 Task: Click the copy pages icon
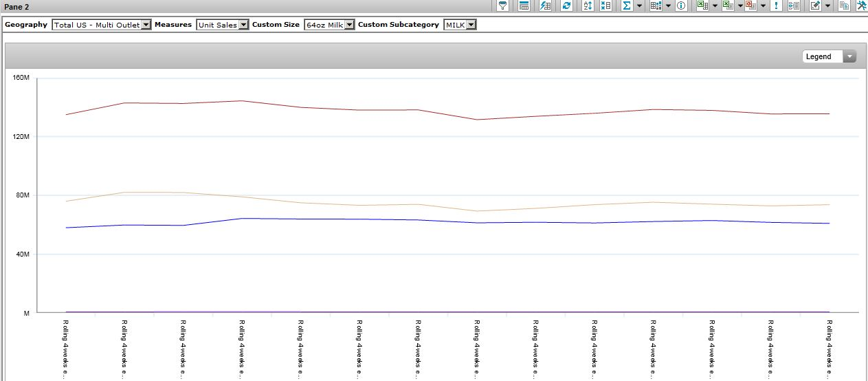843,6
